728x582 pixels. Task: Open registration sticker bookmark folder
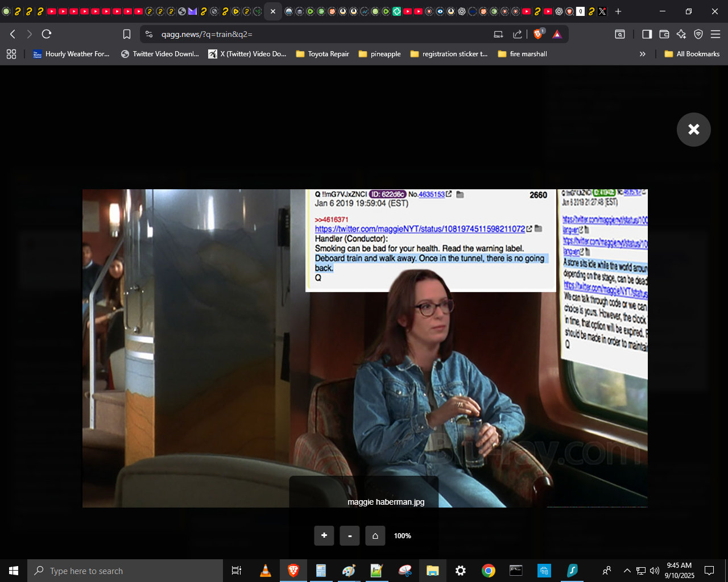tap(449, 54)
